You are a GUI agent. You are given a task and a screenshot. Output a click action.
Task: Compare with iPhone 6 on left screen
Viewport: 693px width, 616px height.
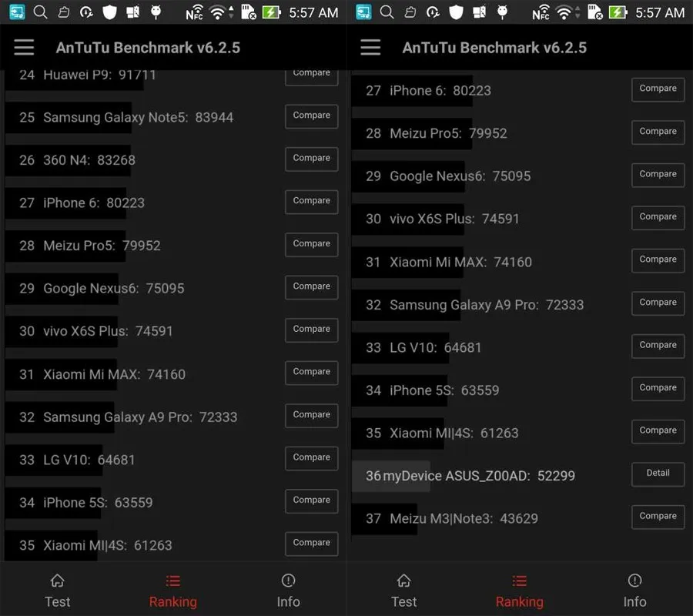coord(312,202)
